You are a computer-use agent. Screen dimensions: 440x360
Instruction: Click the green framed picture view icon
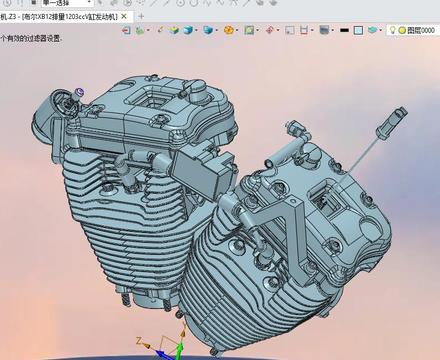[249, 30]
